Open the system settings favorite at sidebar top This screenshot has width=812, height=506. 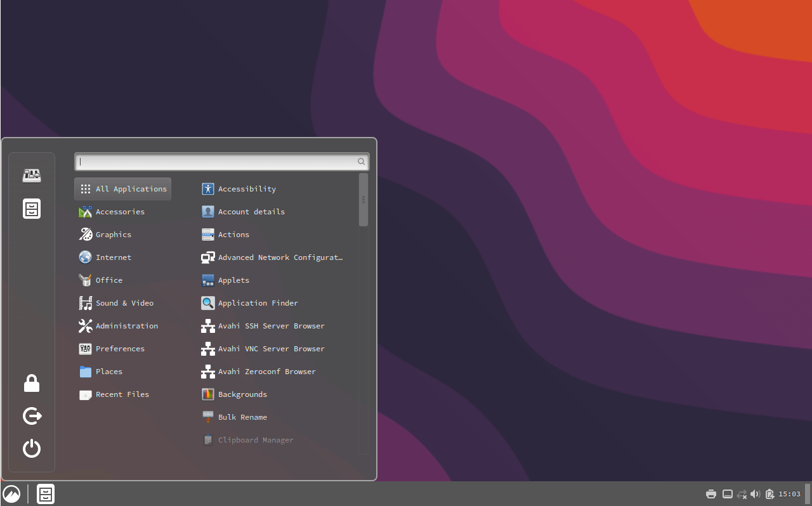click(x=32, y=176)
